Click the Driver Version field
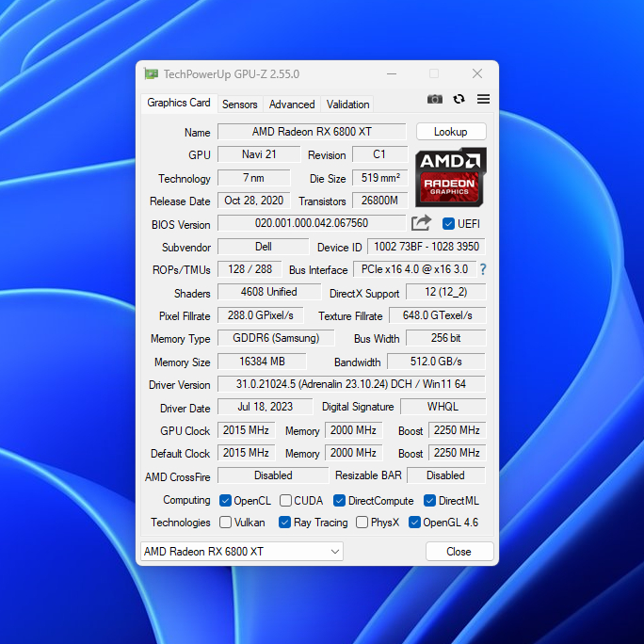The image size is (644, 644). tap(351, 384)
